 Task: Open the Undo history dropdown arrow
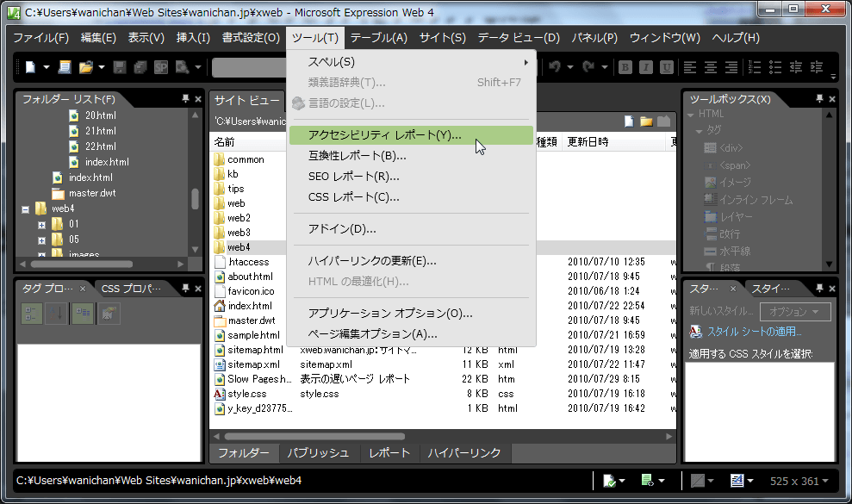pos(570,67)
